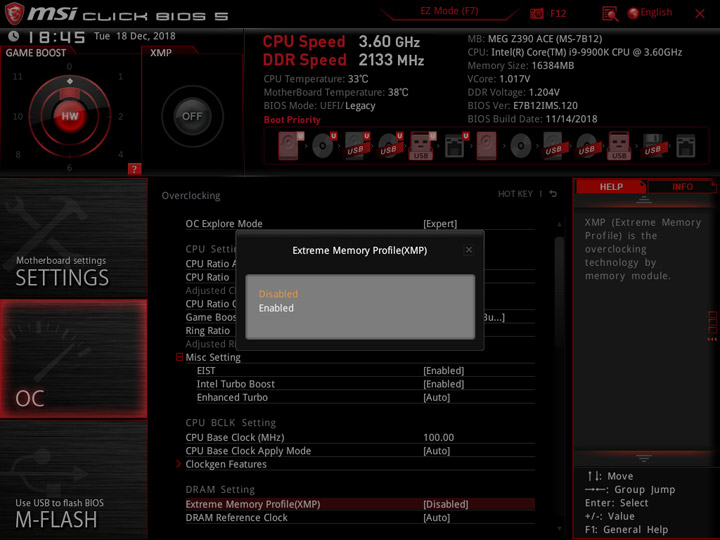Pick the UEFI USB key boot icon
Image resolution: width=720 pixels, height=540 pixels.
tap(422, 146)
